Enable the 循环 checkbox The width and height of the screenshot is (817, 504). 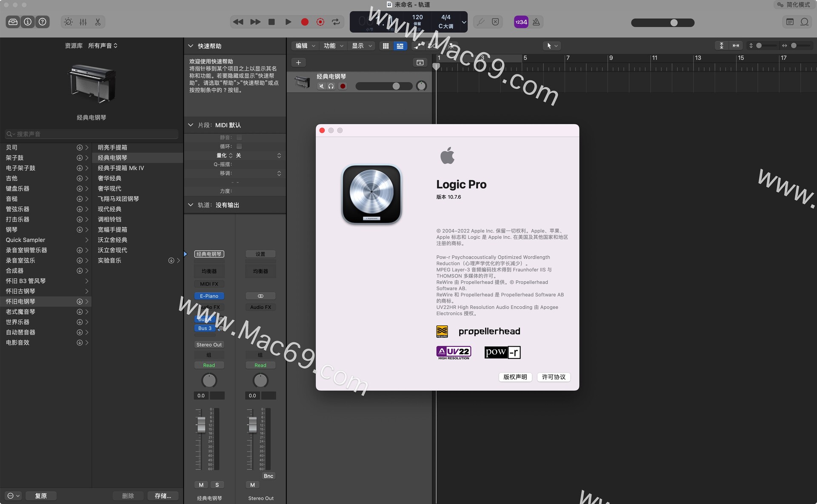click(239, 146)
